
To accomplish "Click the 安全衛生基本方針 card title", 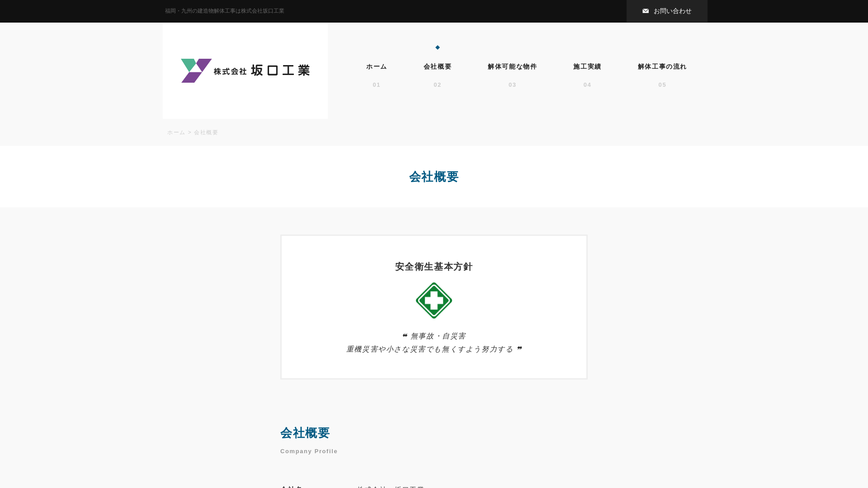I will [433, 267].
